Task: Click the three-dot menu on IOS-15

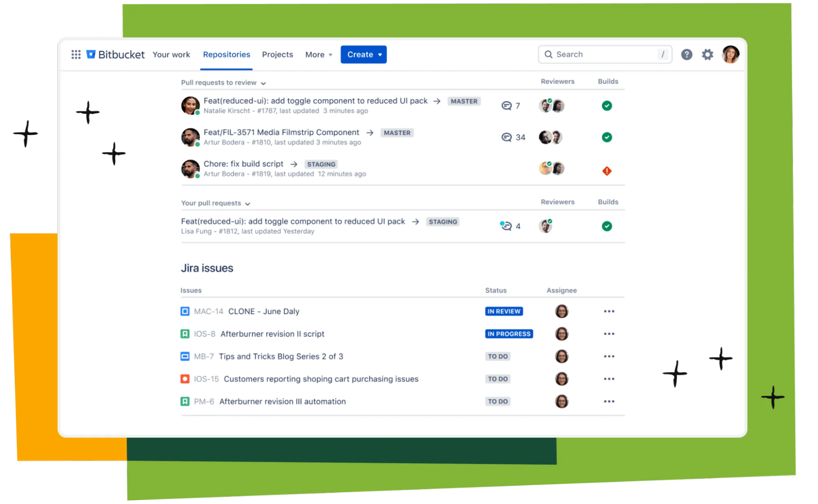Action: [610, 378]
